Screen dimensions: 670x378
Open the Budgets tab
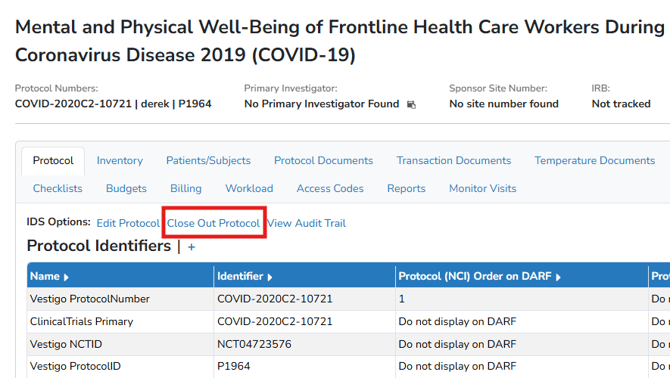126,188
